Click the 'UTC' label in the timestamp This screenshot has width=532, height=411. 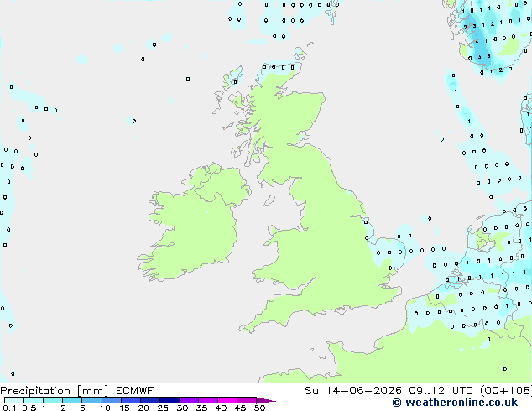[x=462, y=391]
